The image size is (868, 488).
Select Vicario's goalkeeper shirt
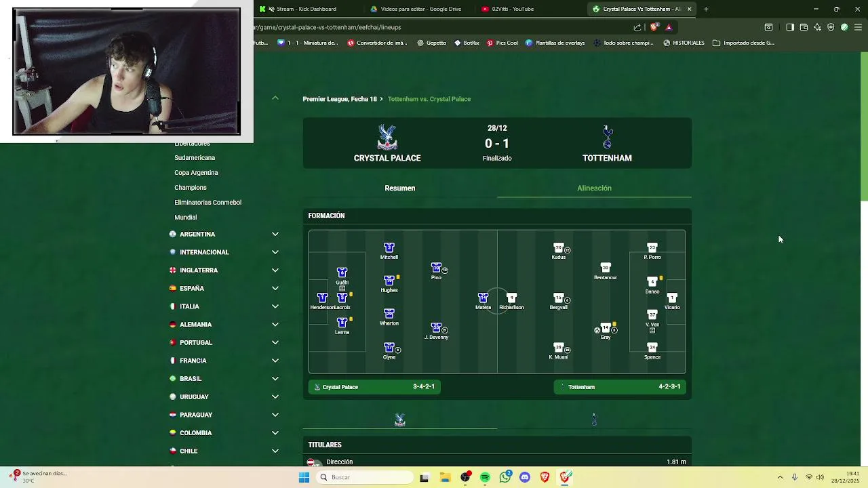point(672,298)
